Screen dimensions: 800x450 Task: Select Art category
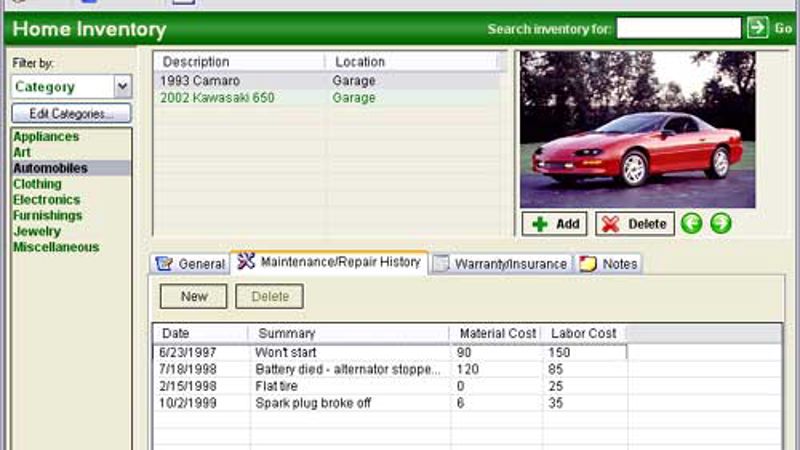pyautogui.click(x=22, y=153)
